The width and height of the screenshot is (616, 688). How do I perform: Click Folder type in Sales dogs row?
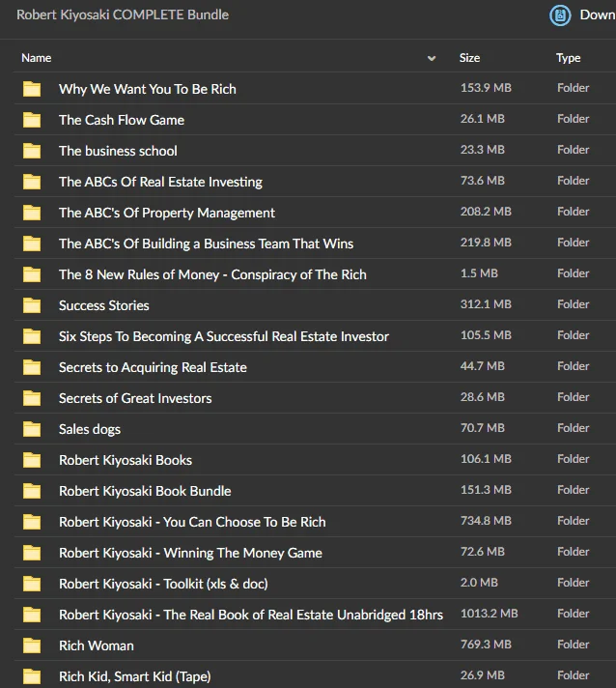point(573,428)
